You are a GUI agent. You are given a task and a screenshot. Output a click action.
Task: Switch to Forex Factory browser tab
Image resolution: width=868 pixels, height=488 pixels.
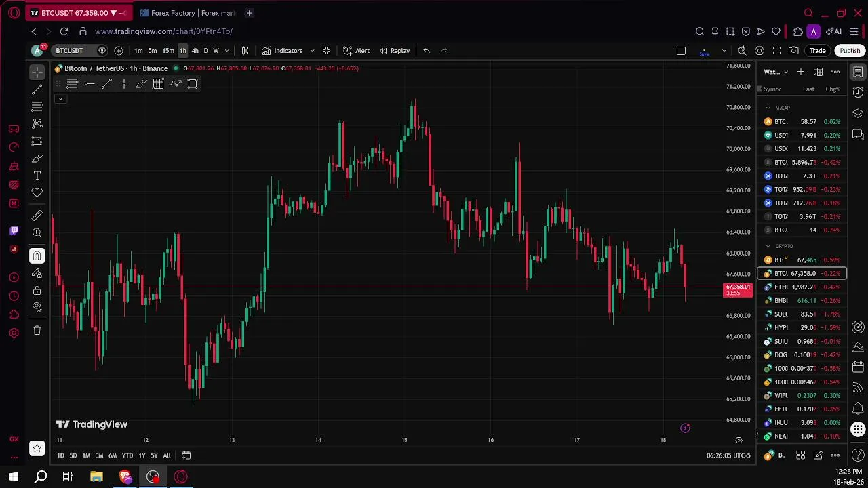pos(188,13)
